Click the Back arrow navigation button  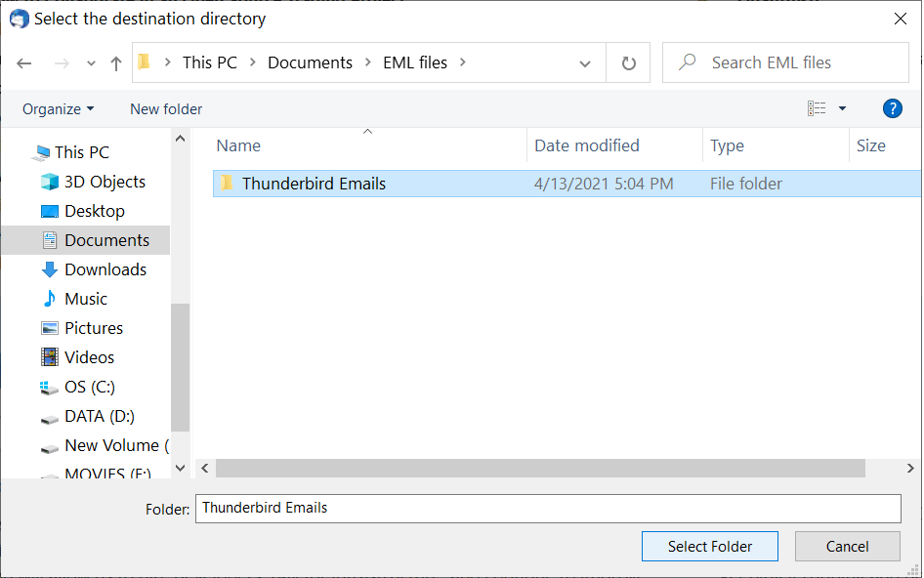[x=24, y=63]
